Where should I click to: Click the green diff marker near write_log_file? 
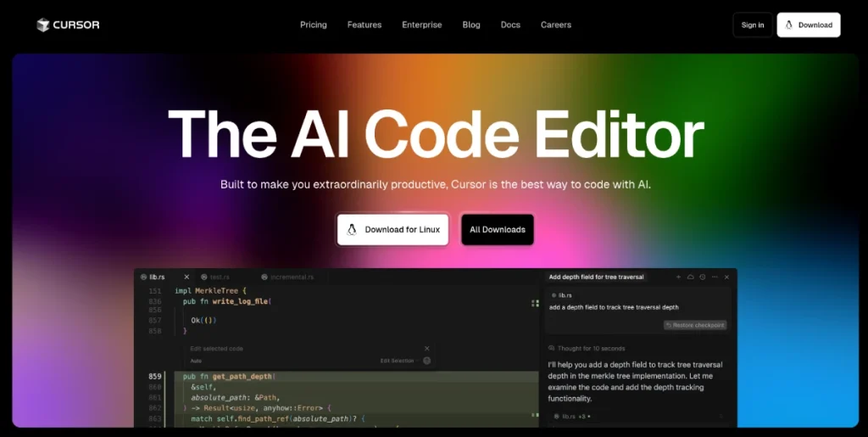pyautogui.click(x=535, y=303)
